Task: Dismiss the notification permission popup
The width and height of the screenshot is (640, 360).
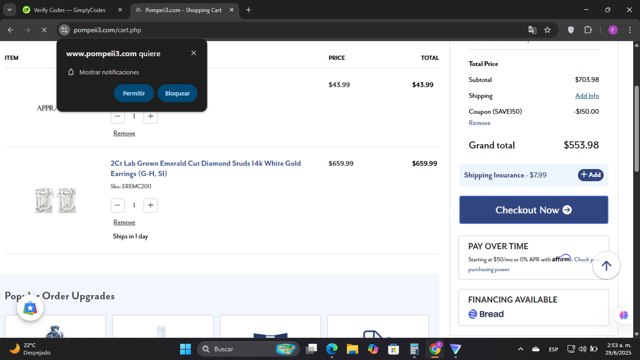Action: click(x=193, y=53)
